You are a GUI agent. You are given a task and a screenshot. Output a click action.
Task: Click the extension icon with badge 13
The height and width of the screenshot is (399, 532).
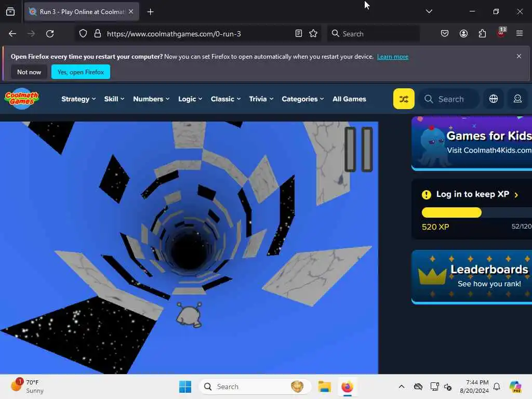click(x=501, y=33)
